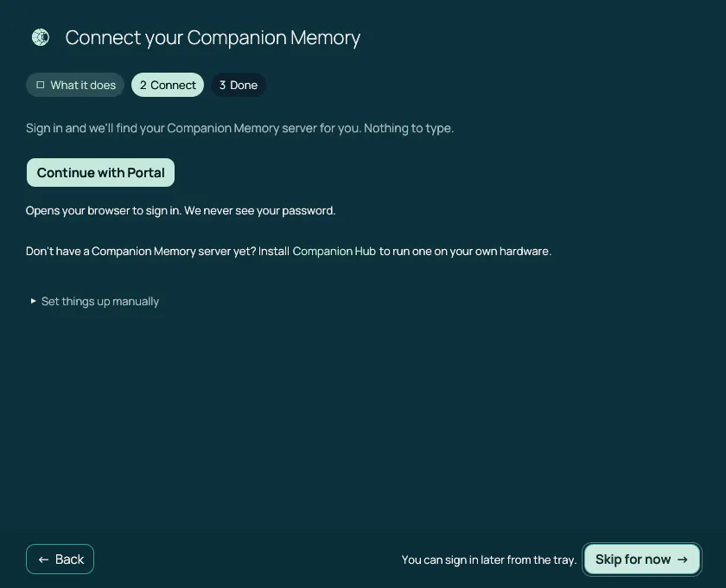Click 'We never see your password' text

click(260, 211)
